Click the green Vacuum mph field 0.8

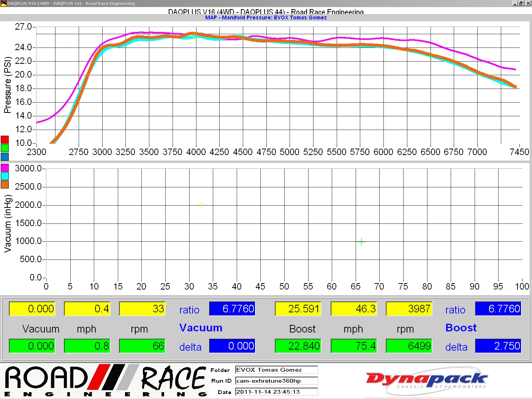(87, 346)
